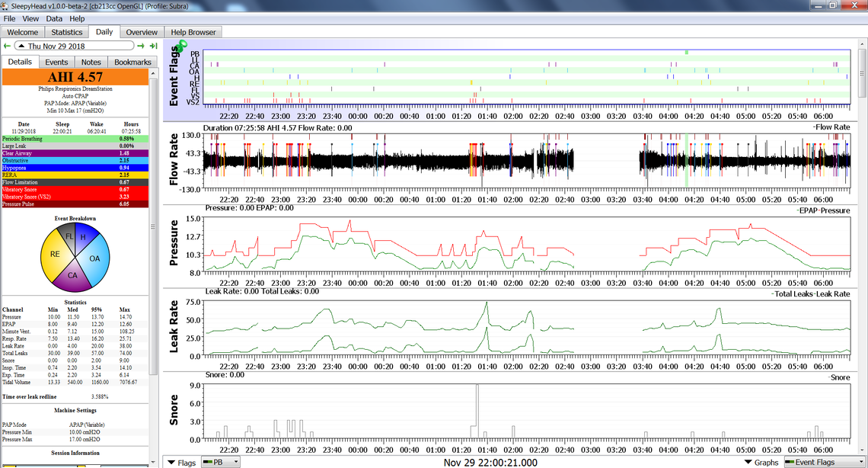Click the Pressure Min machine setting row
The width and height of the screenshot is (868, 468).
click(x=75, y=432)
